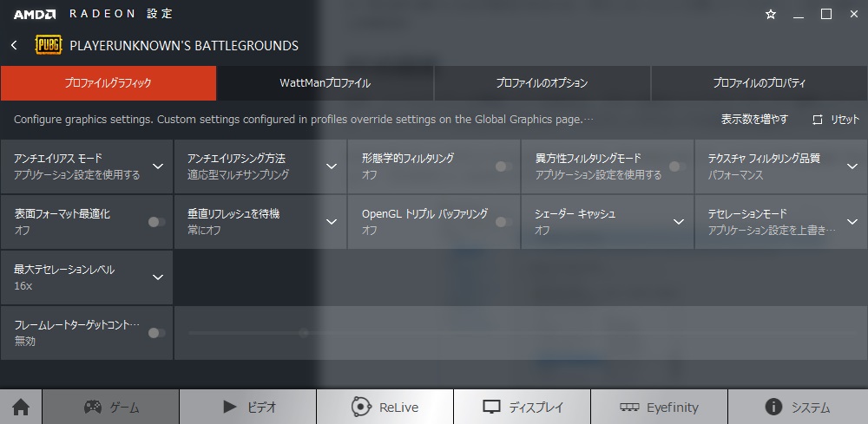
Task: Open プロファイルのプロパティ tab
Action: (759, 83)
